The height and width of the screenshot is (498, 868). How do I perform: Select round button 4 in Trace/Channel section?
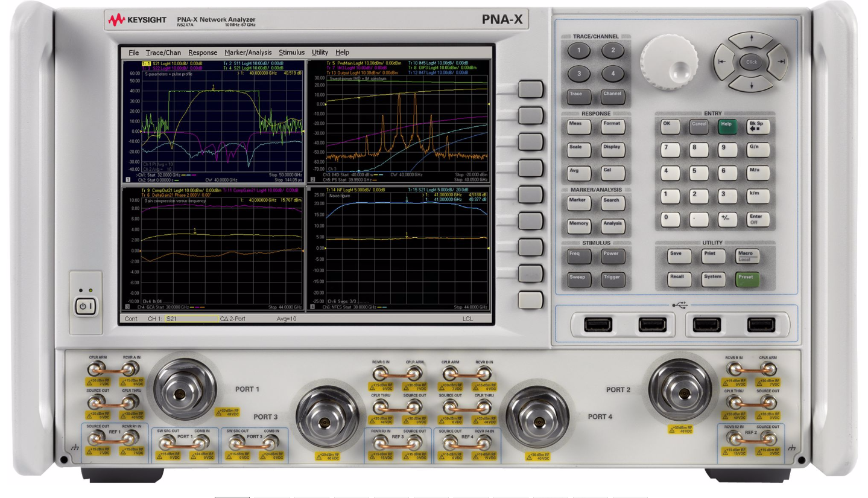pyautogui.click(x=613, y=75)
